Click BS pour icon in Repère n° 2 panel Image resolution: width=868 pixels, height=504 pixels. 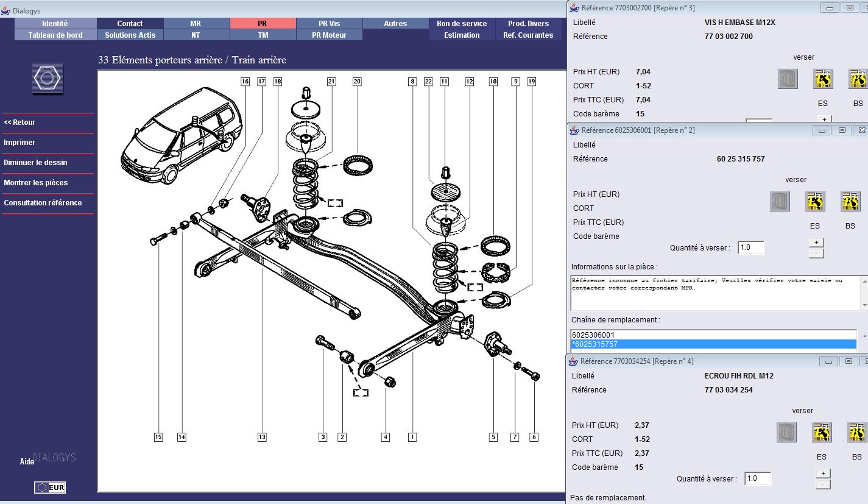(850, 202)
